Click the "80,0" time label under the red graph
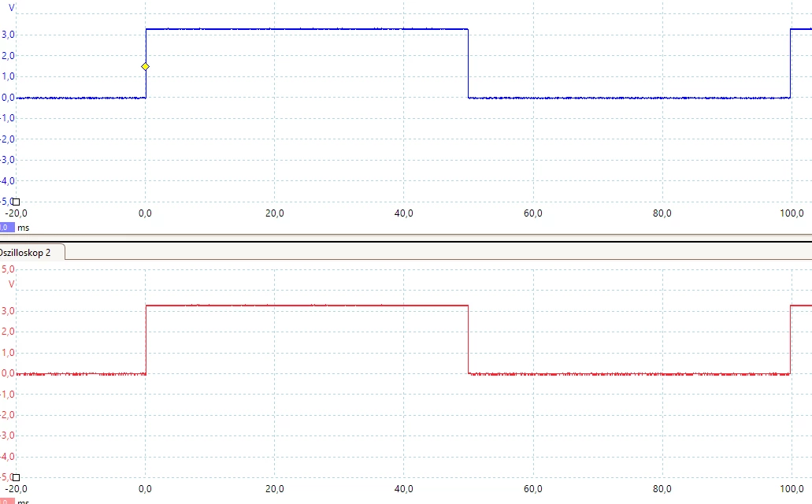The image size is (812, 504). pyautogui.click(x=662, y=488)
